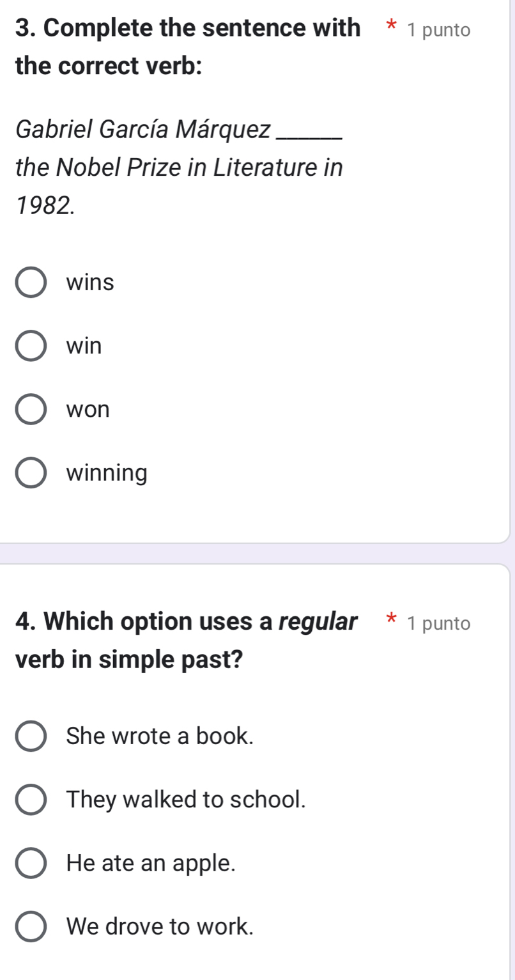Select "She wrote a book." option

pyautogui.click(x=30, y=736)
